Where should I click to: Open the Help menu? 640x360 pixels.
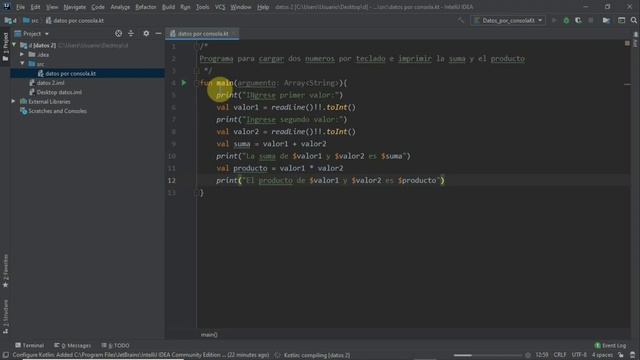point(263,7)
